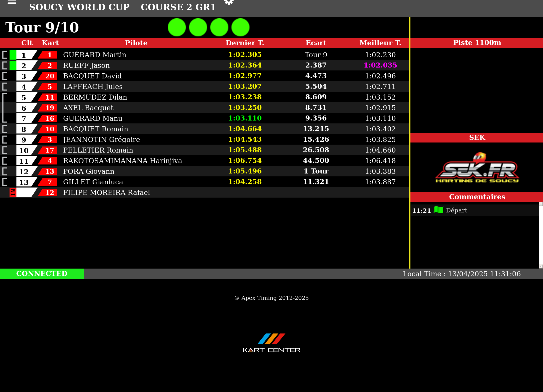
Task: Select driver FILIPE MOREIRA Rafael
Action: (x=107, y=193)
